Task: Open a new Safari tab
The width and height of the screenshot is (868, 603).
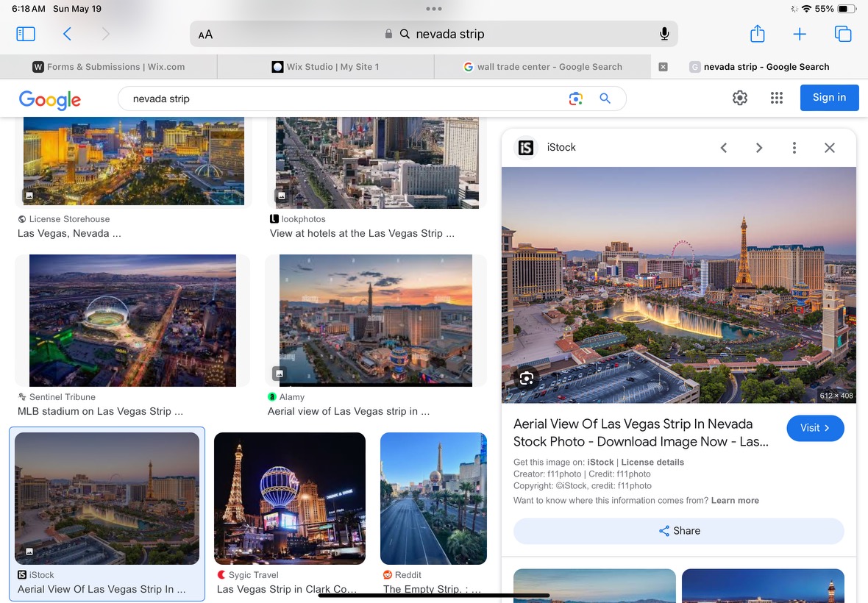Action: [x=800, y=34]
